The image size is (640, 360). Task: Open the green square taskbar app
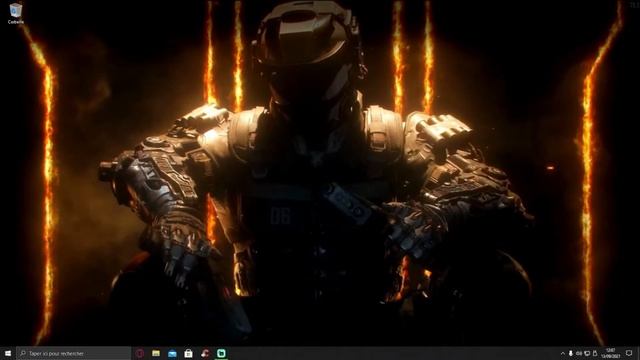click(x=221, y=353)
